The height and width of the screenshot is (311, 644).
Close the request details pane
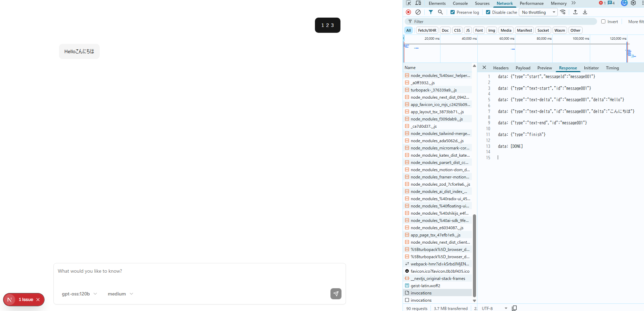click(x=484, y=68)
